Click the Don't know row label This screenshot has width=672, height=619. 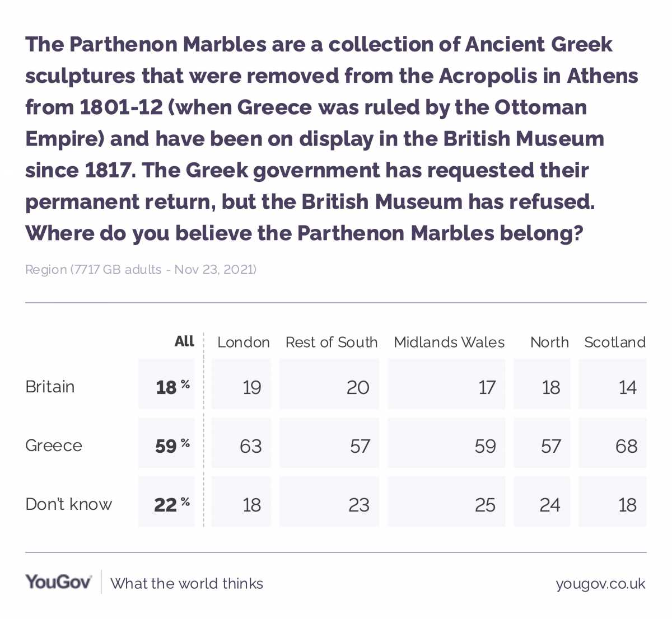tap(68, 504)
